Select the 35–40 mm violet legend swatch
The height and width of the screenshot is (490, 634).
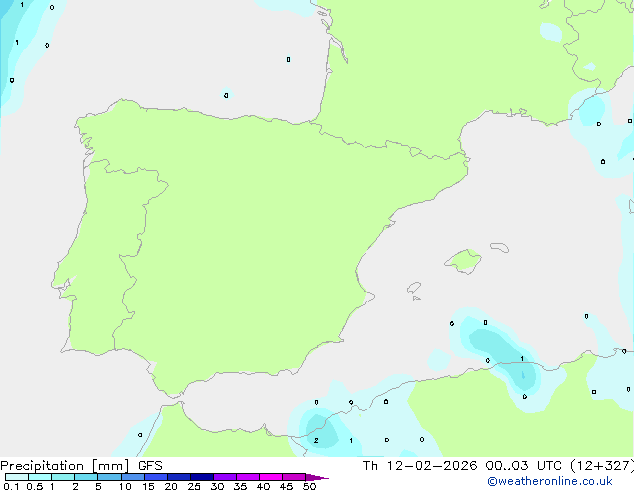[x=248, y=477]
